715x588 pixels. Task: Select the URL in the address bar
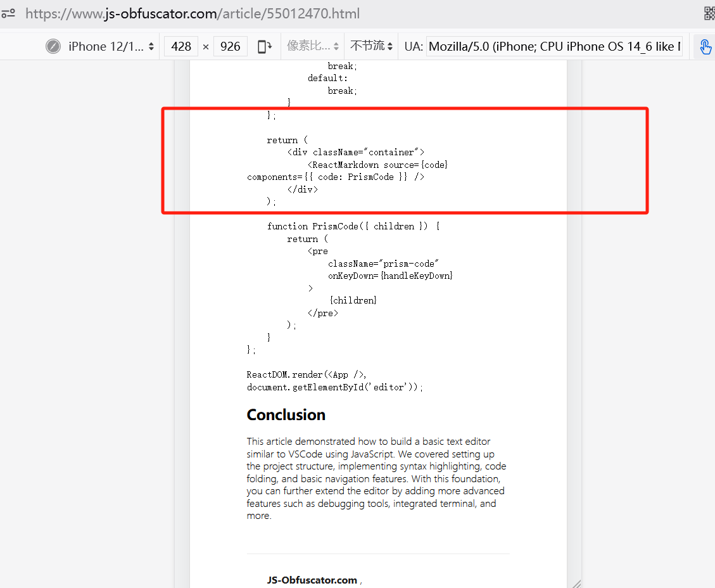point(190,13)
